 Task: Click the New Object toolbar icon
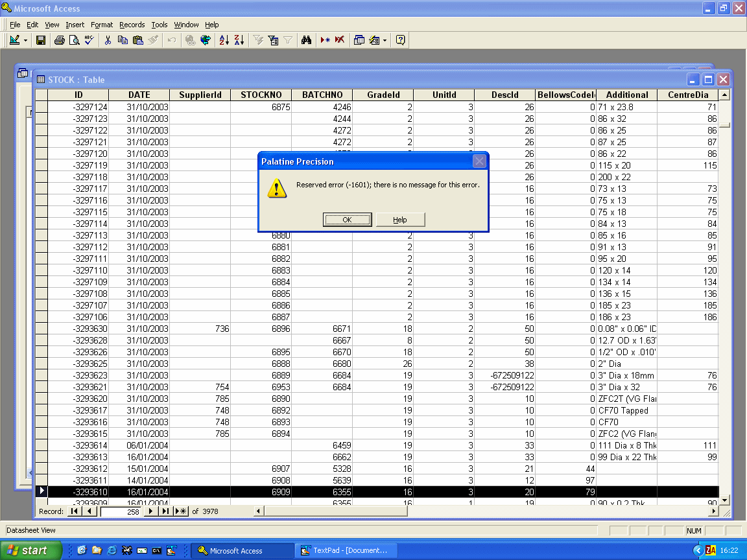point(374,40)
